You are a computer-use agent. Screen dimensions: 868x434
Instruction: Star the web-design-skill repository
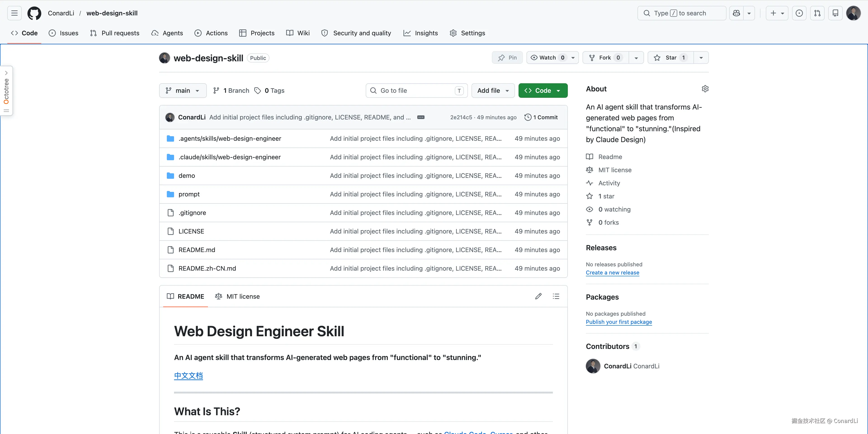tap(670, 57)
